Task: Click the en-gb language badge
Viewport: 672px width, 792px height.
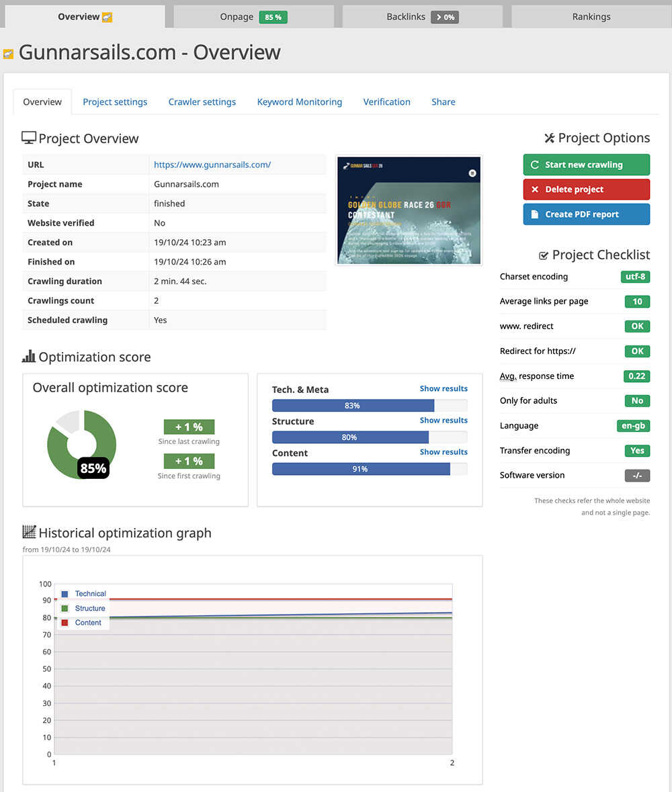Action: click(x=633, y=426)
